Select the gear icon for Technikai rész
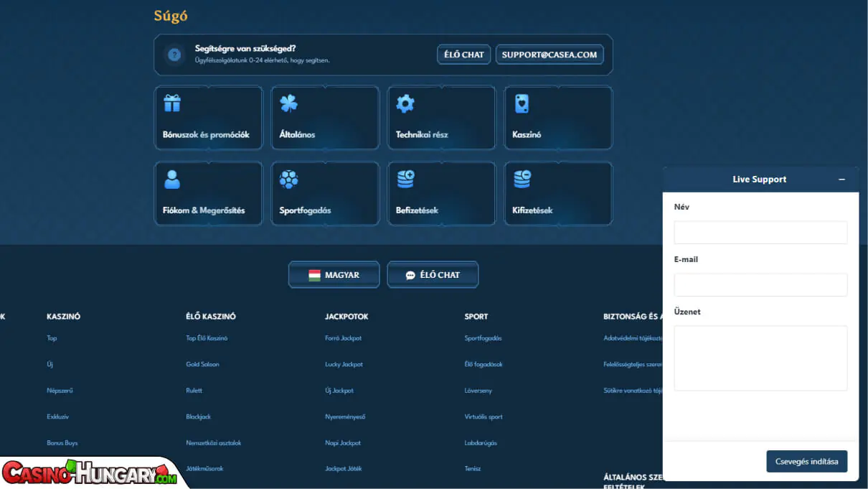 point(405,103)
